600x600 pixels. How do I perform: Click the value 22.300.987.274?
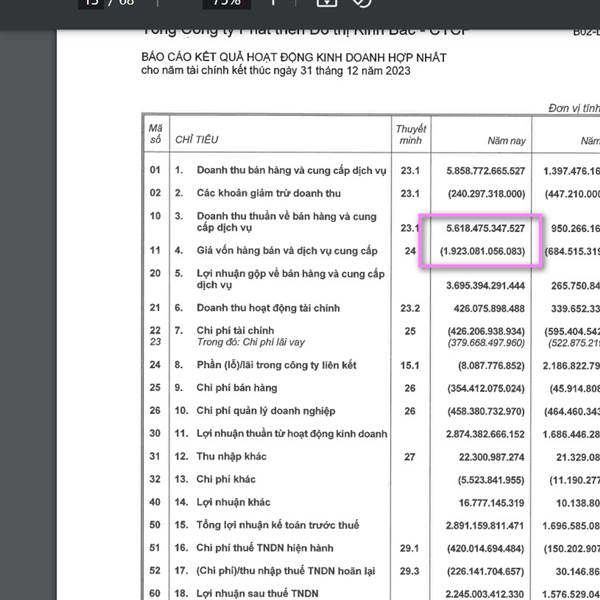coord(491,457)
